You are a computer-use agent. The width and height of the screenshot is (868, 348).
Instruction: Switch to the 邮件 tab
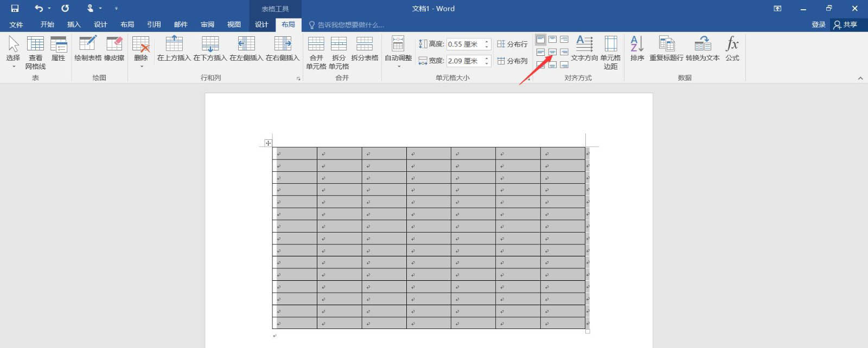[x=181, y=24]
